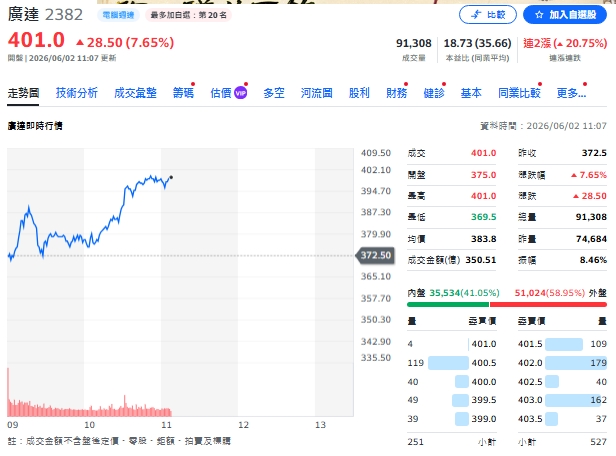Click the ask price 403.0 row
Viewport: 616px width, 456px height.
click(562, 400)
